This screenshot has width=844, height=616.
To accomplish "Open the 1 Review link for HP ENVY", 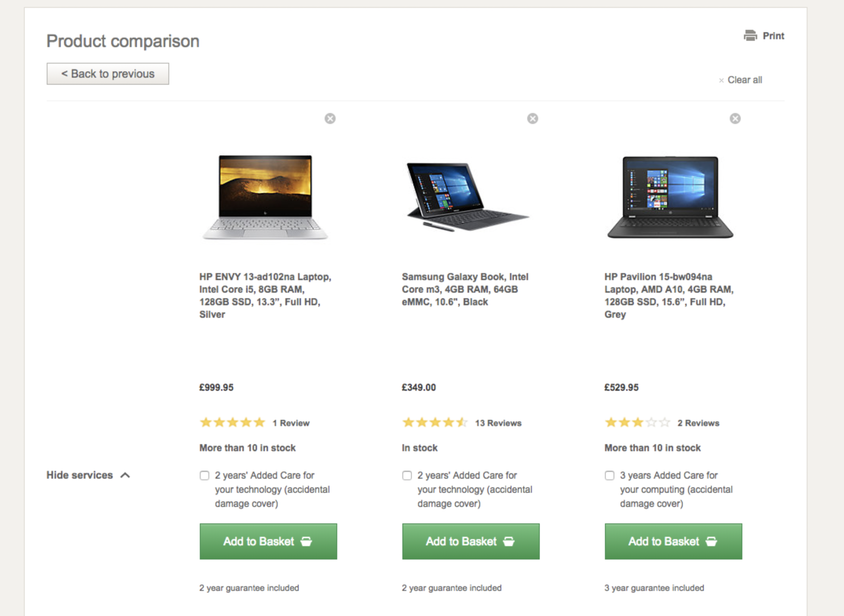I will [x=291, y=423].
